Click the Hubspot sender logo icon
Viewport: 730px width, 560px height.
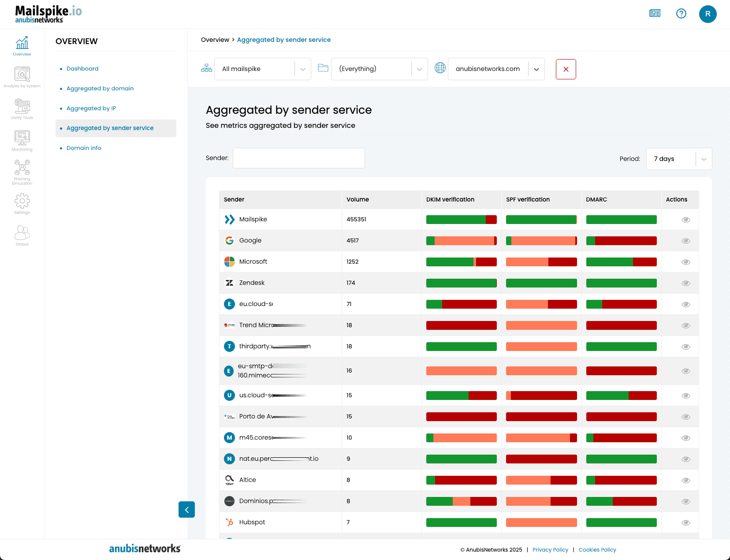tap(229, 523)
